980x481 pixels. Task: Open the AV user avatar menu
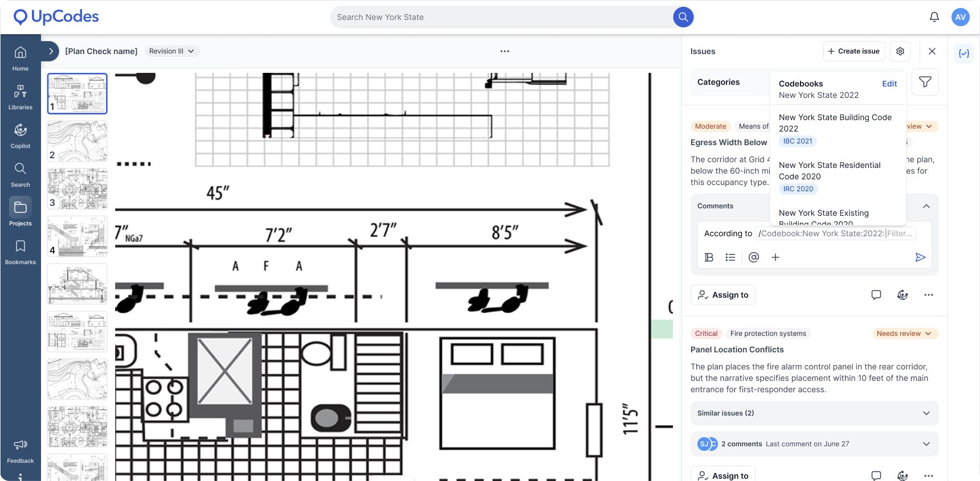[961, 17]
